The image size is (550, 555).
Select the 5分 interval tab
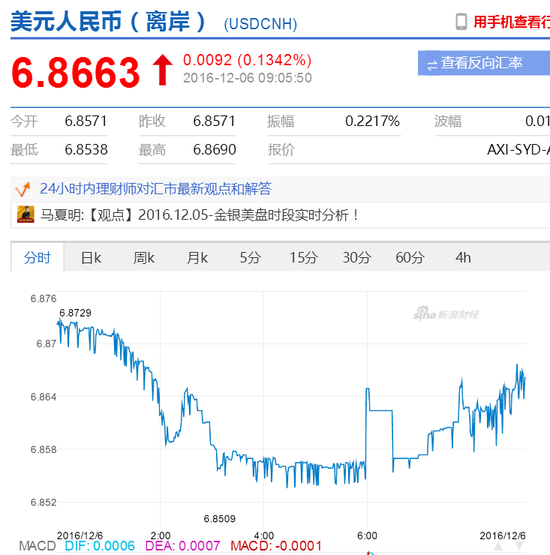point(250,258)
